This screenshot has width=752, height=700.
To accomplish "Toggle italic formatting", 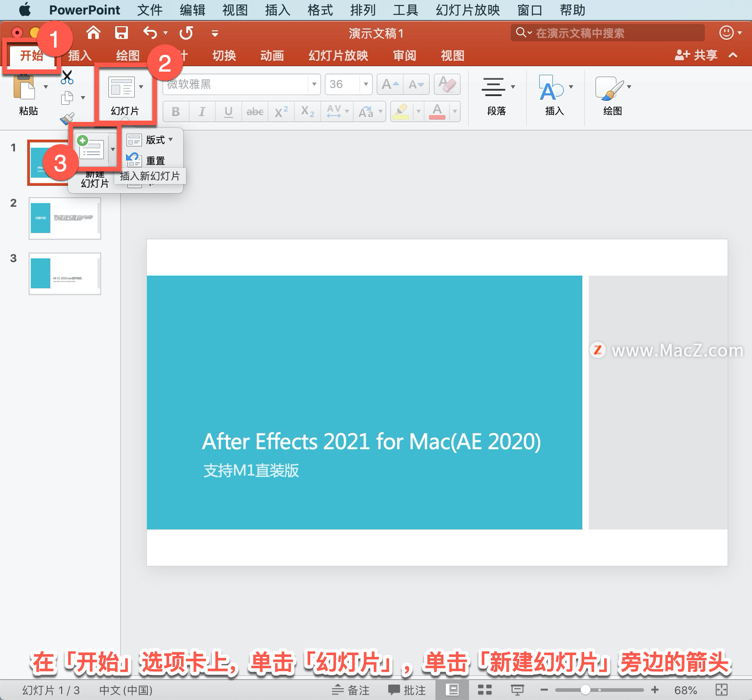I will (202, 112).
